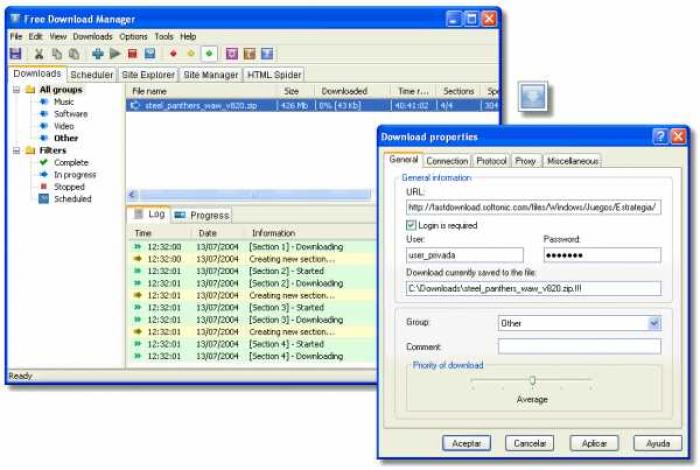Viewport: 700px width, 470px height.
Task: Collapse the Filters tree node
Action: [17, 150]
